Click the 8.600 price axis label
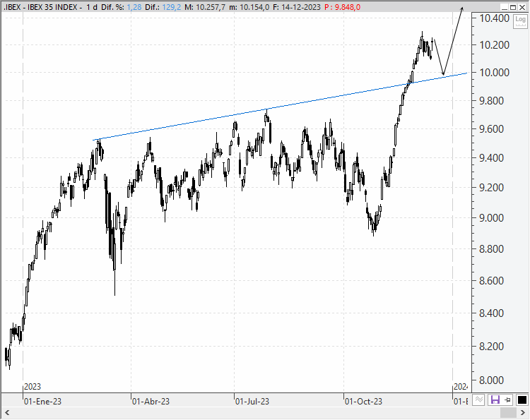This screenshot has height=420, width=530. coord(491,280)
